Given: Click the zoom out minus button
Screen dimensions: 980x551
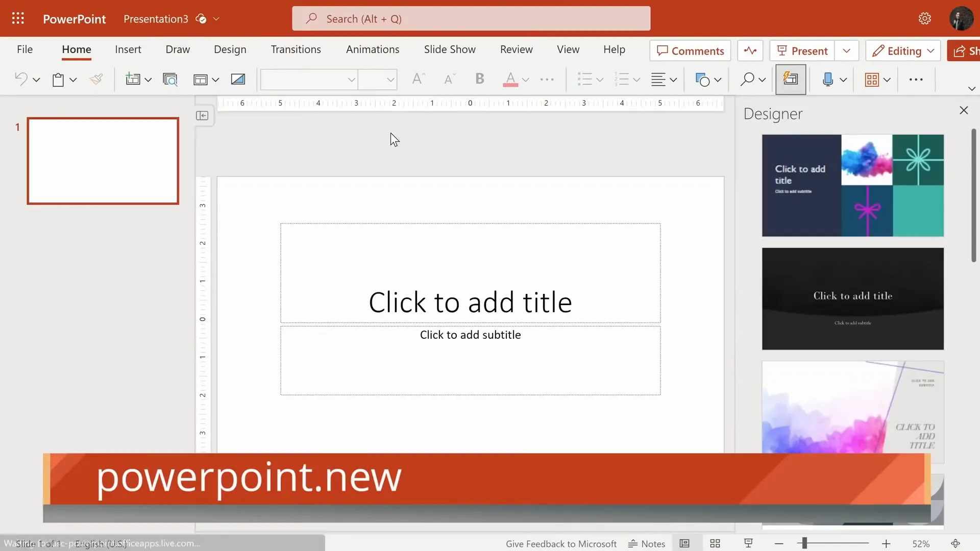Looking at the screenshot, I should (779, 544).
